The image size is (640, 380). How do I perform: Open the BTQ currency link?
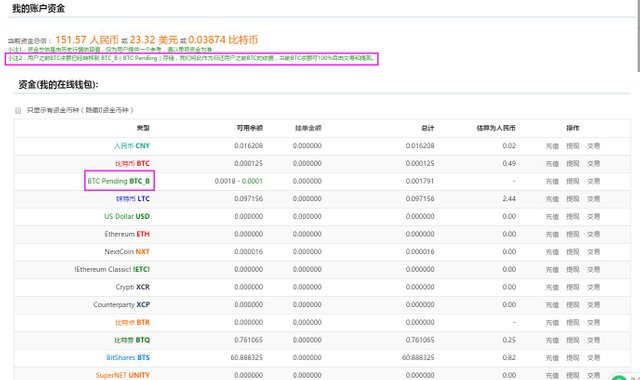pos(132,340)
